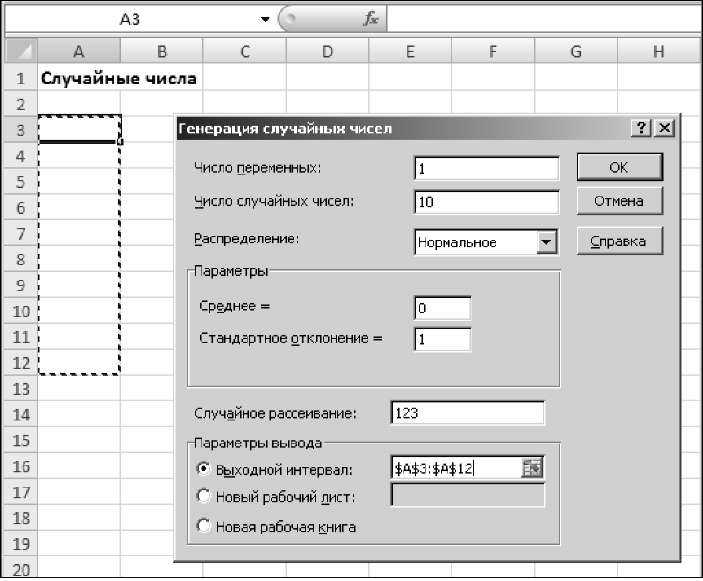Select row 13 header
The width and height of the screenshot is (703, 581).
[x=21, y=389]
